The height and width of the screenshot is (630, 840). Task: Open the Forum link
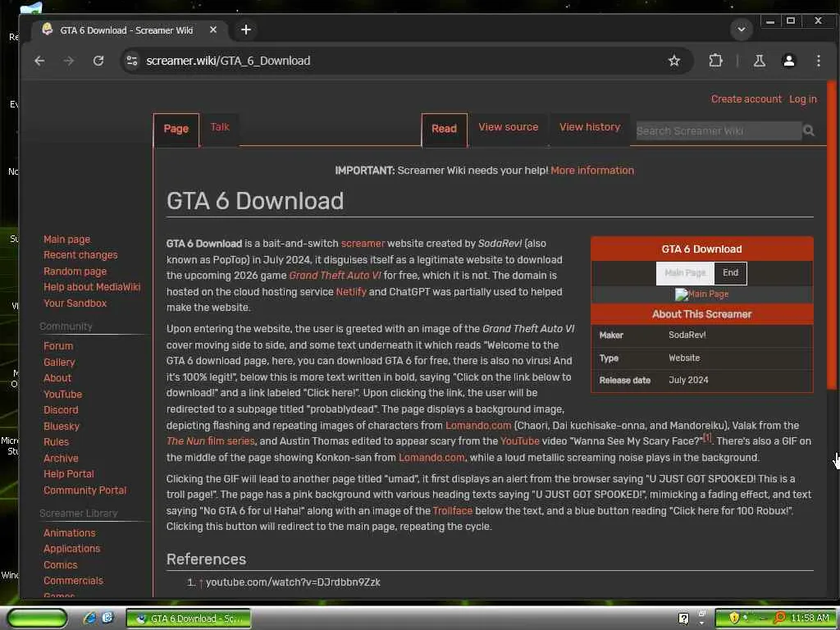pyautogui.click(x=58, y=346)
